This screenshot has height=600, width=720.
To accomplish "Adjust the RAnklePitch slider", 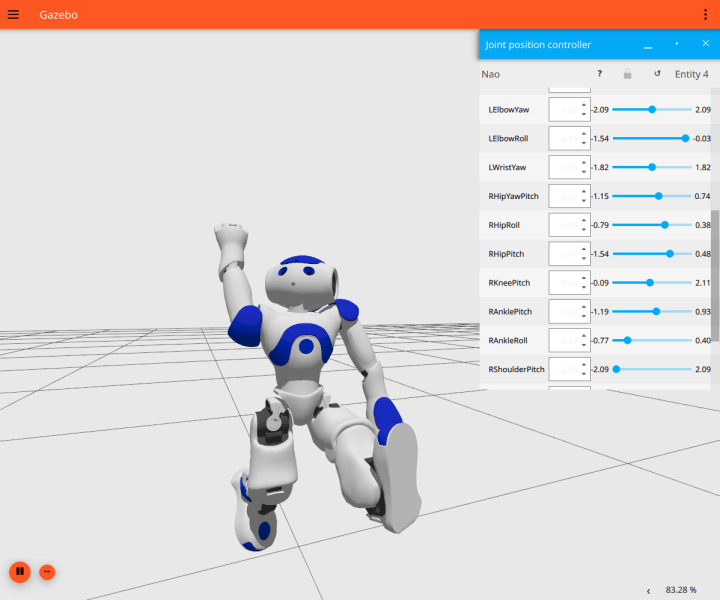I will [652, 312].
